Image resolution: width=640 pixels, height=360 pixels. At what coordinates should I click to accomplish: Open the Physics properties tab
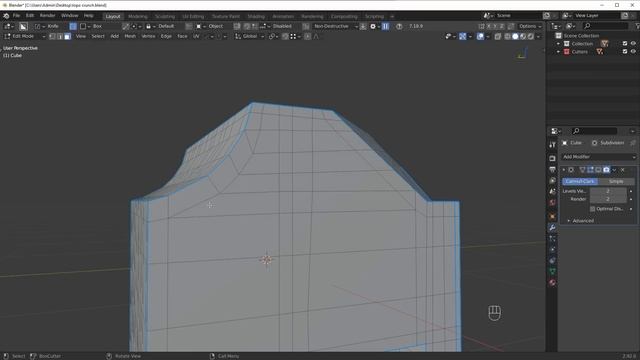pos(552,249)
